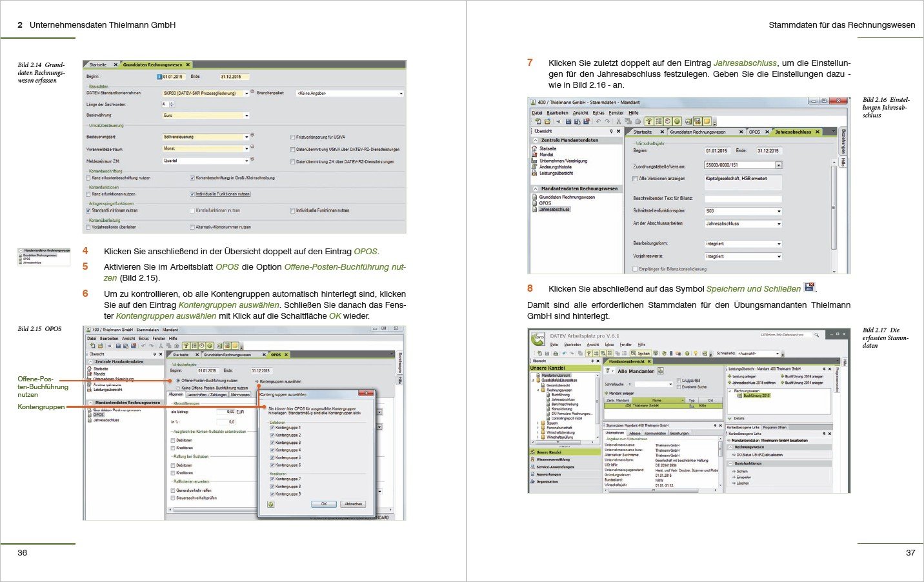Screen dimensions: 924x582
Task: Select Offene-Posten-Buchführung nutzen radio button
Action: point(178,381)
